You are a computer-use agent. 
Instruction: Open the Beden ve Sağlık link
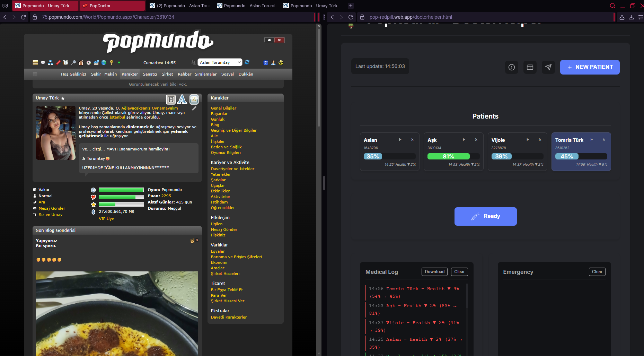pyautogui.click(x=226, y=147)
